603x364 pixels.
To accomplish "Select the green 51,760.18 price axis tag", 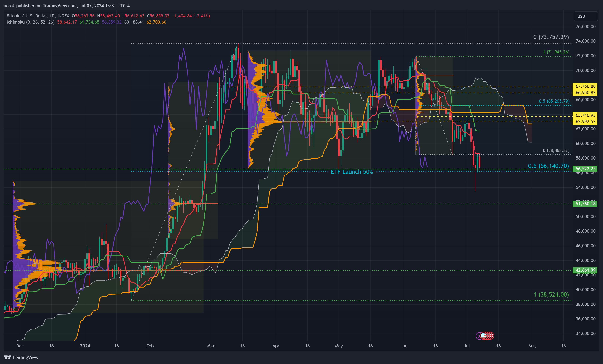I will click(x=585, y=204).
